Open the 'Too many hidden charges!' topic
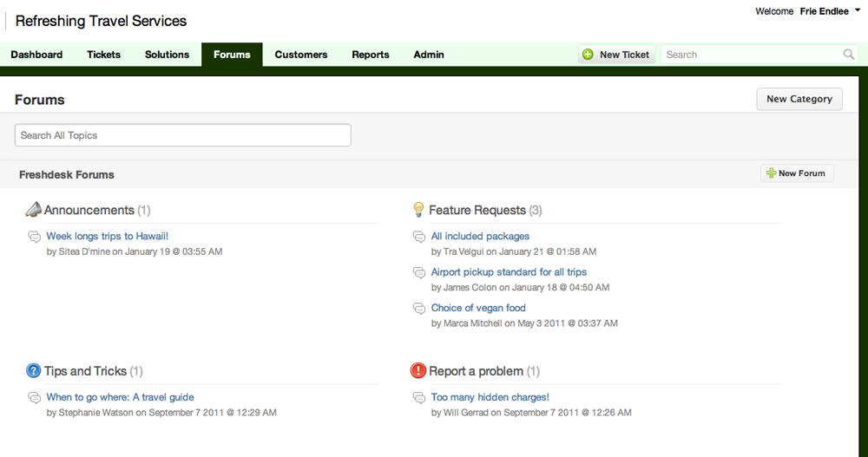The width and height of the screenshot is (868, 457). coord(490,397)
